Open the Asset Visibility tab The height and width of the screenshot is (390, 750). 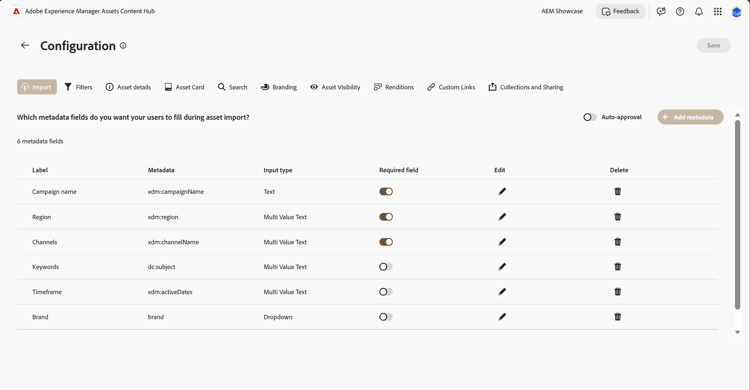335,87
